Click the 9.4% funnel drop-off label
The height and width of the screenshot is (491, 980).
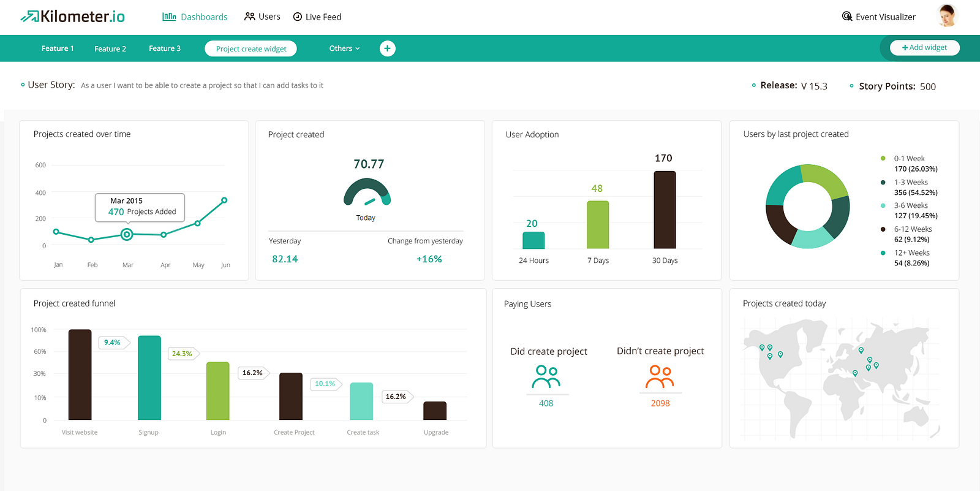click(114, 343)
